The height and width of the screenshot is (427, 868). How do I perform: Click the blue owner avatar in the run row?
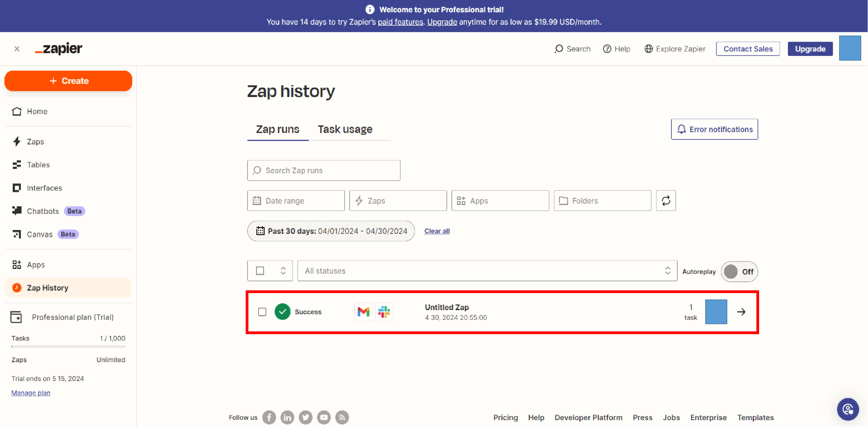716,312
